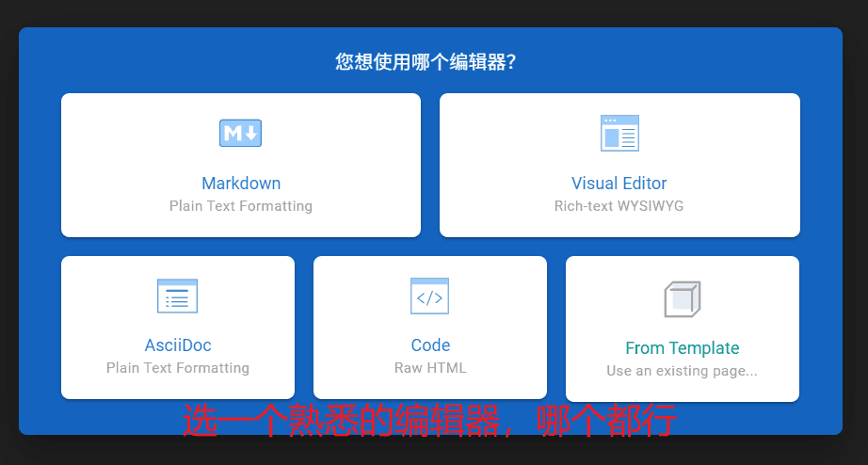The height and width of the screenshot is (465, 868).
Task: Click "Rich-text WYSIWYG" subtitle
Action: click(x=619, y=206)
